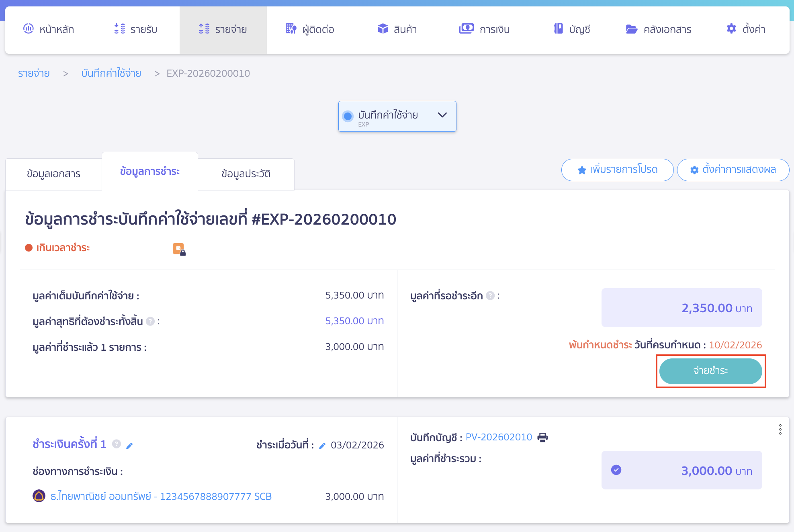
Task: Open the three-dot menu on the payment entry
Action: [x=780, y=430]
